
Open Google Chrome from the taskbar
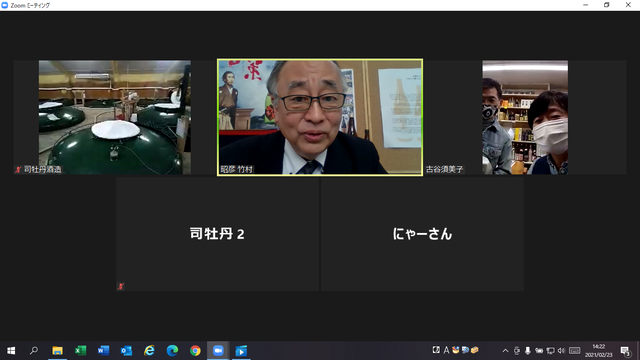click(x=195, y=351)
